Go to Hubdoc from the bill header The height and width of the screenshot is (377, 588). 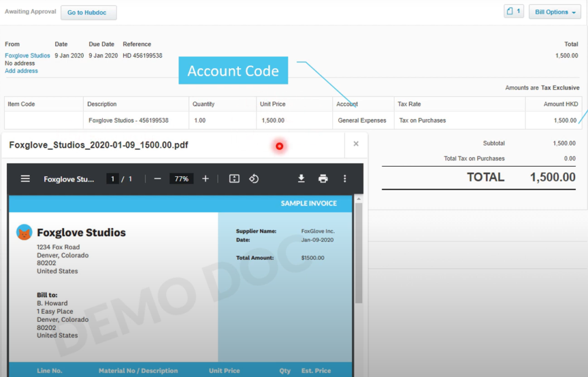[88, 11]
